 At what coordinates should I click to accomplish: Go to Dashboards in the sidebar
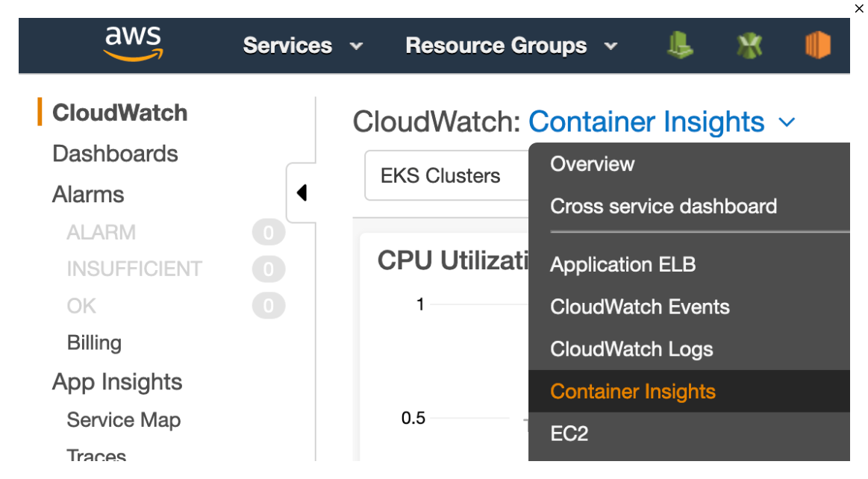click(x=115, y=154)
